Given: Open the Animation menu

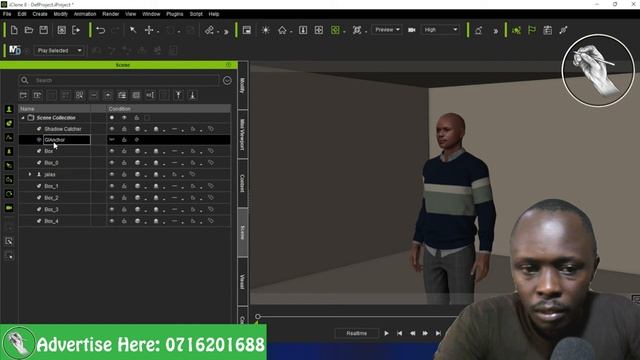Looking at the screenshot, I should click(85, 14).
